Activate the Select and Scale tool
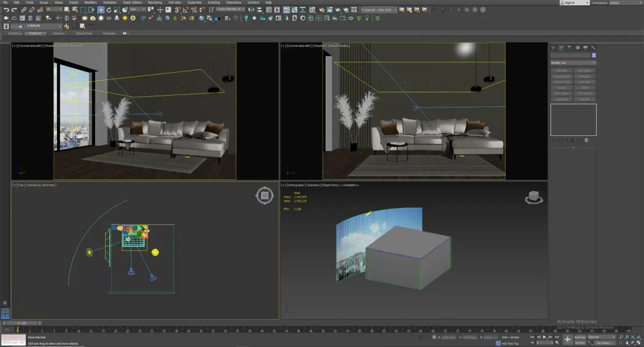Screen dimensions: 644x347 click(x=116, y=10)
